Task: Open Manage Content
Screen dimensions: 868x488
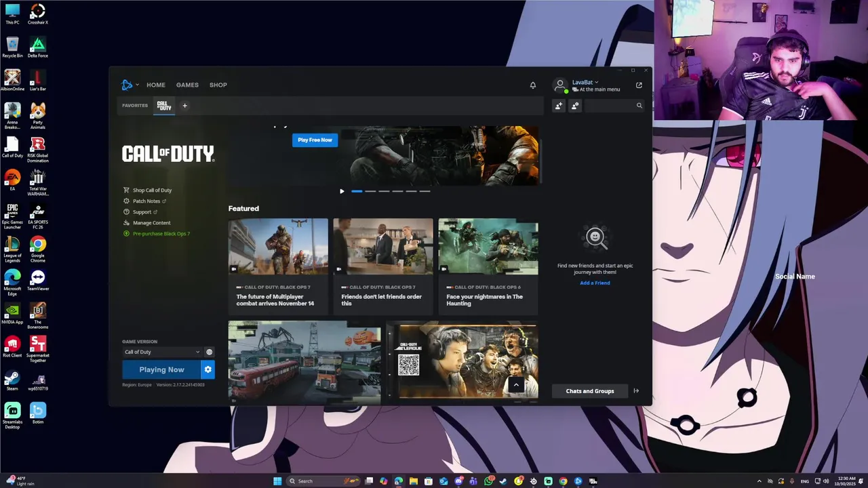Action: tap(151, 223)
